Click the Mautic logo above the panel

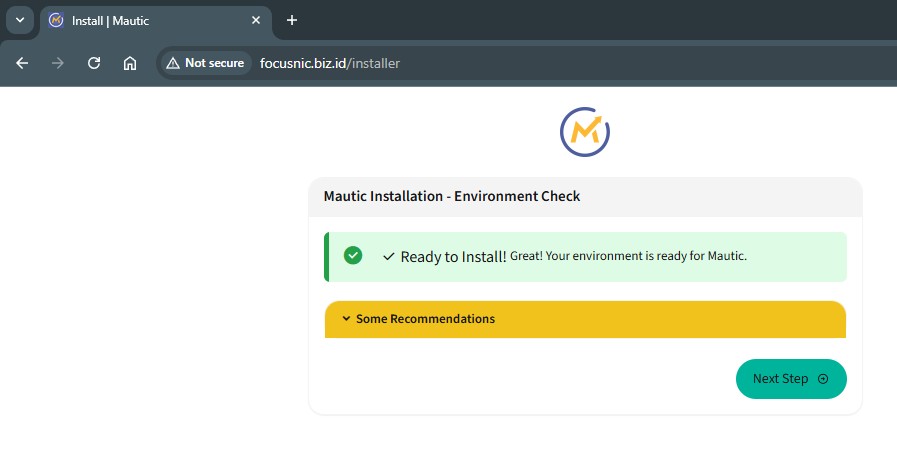(585, 132)
